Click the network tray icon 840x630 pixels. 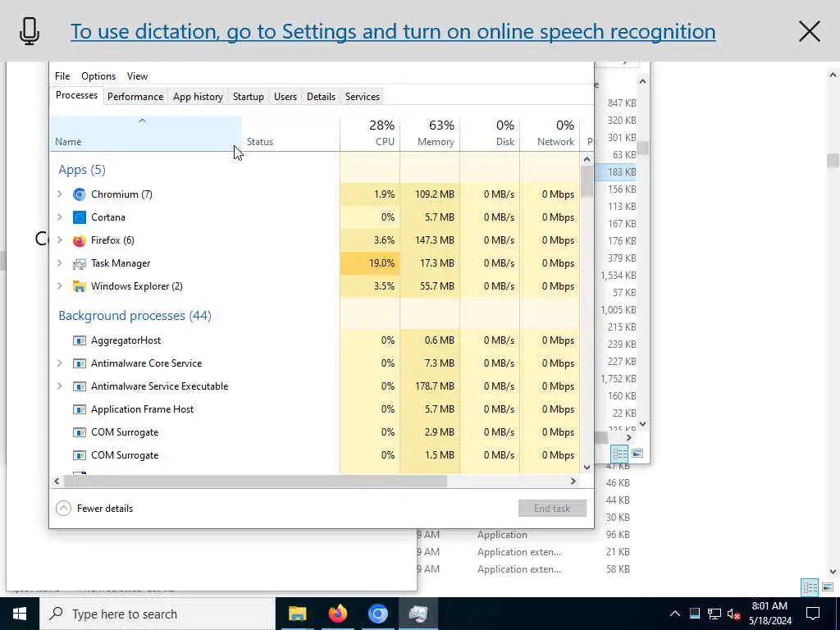[714, 614]
